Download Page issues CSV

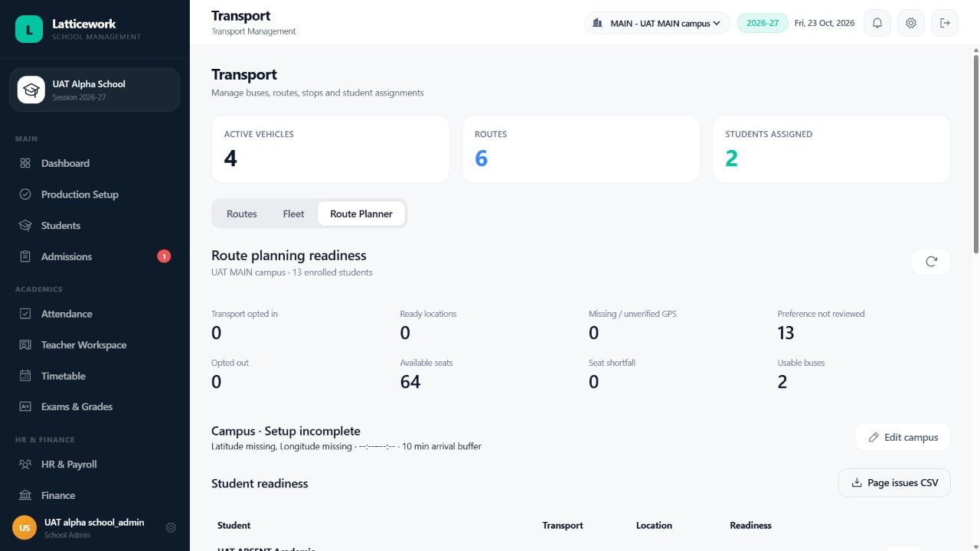(x=894, y=483)
